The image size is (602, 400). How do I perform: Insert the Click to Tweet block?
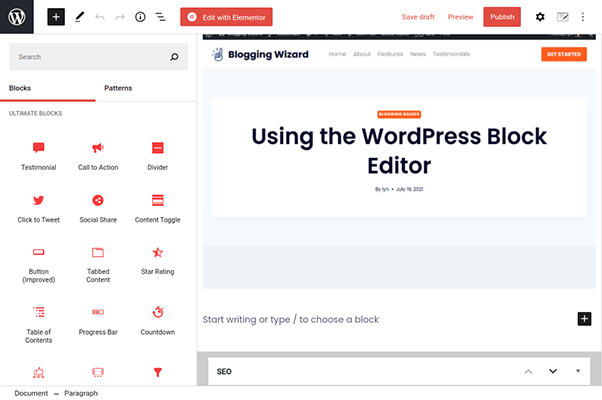pyautogui.click(x=38, y=209)
